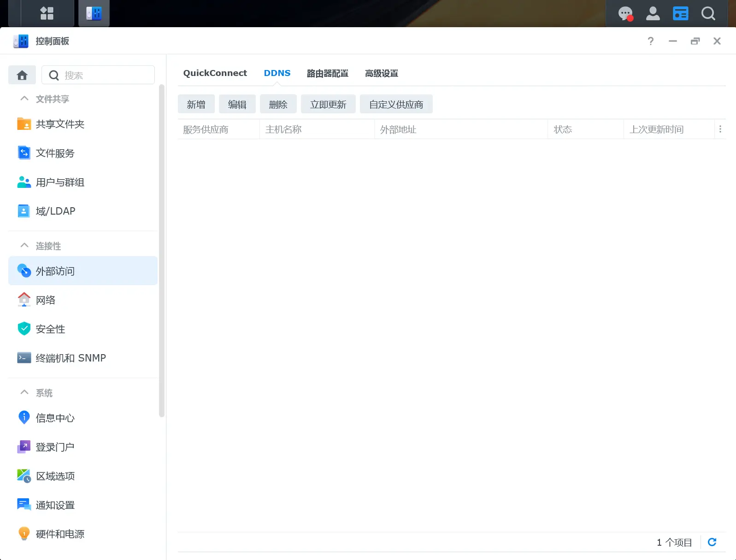Open 登录门户 label in the sidebar
Viewport: 736px width, 560px height.
click(x=55, y=447)
